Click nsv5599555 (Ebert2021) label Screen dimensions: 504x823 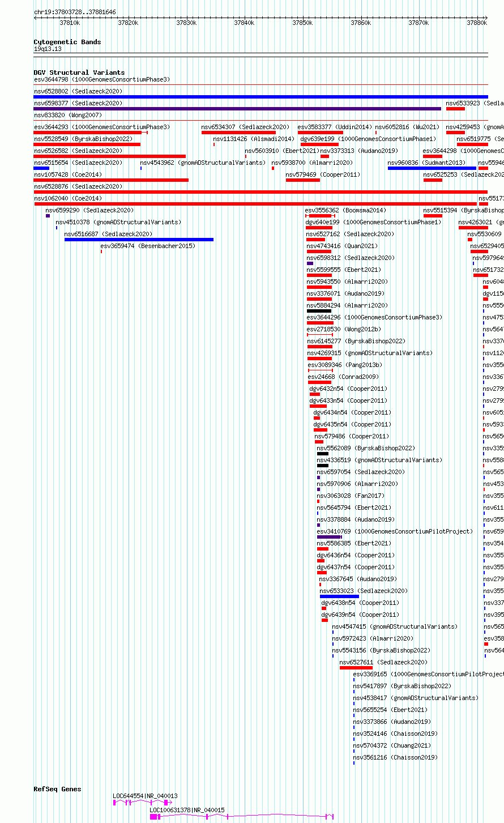pyautogui.click(x=344, y=270)
